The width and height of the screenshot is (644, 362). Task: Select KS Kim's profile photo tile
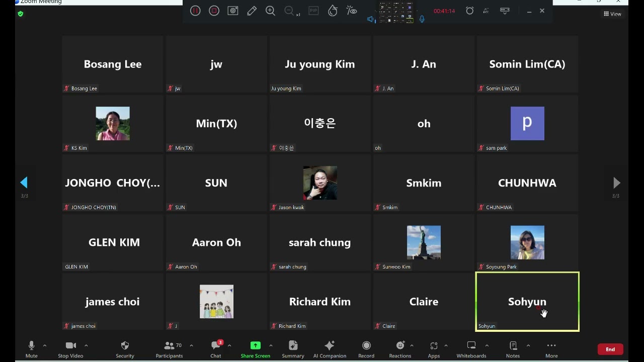point(113,123)
